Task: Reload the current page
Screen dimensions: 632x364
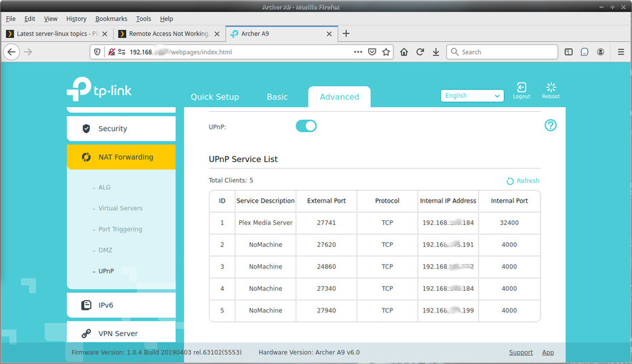Action: (x=420, y=52)
